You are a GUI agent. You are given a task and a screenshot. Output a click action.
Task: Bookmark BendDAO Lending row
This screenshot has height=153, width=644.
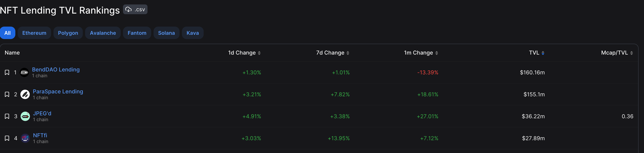click(7, 72)
